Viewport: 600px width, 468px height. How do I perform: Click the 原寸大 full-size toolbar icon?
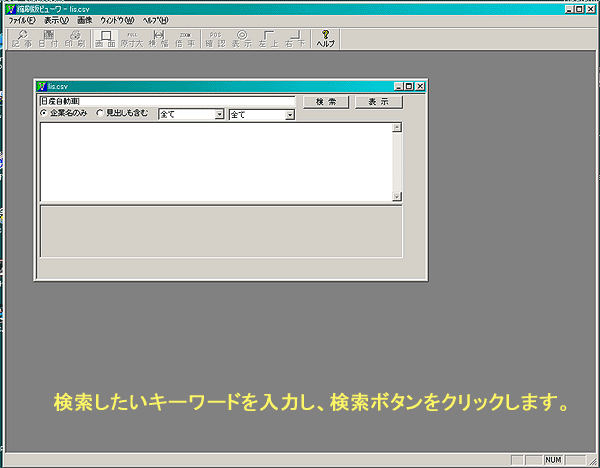coord(132,39)
